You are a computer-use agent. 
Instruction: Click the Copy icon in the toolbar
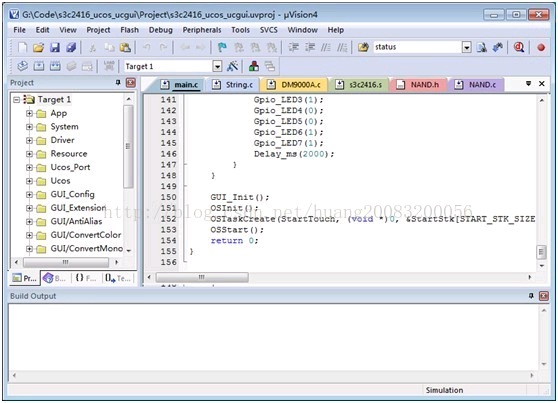(x=109, y=47)
